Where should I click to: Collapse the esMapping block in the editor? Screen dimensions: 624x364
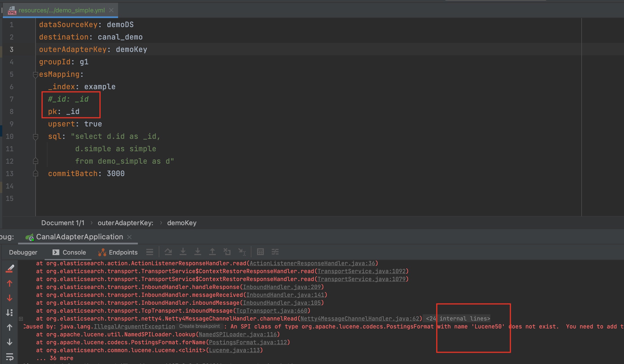click(x=35, y=75)
